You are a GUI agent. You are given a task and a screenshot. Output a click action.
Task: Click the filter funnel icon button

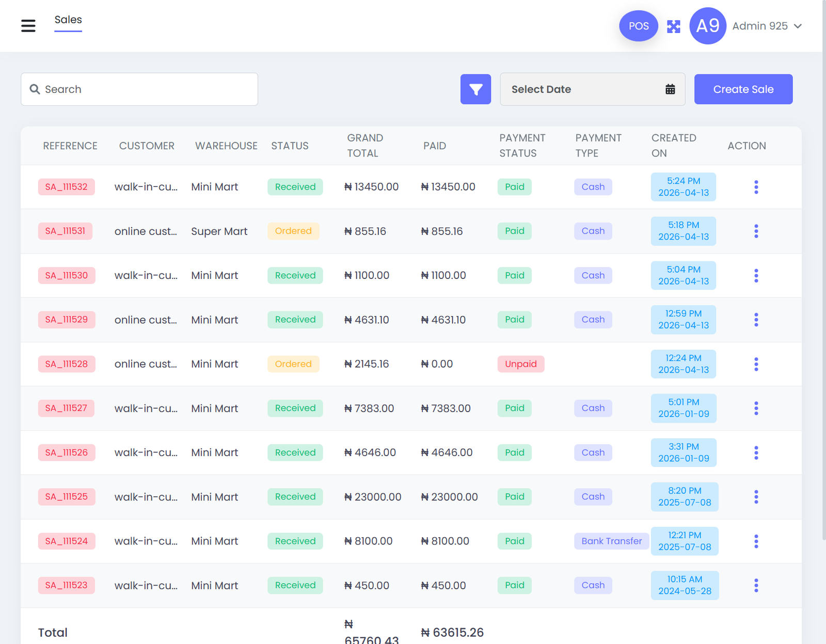coord(475,89)
